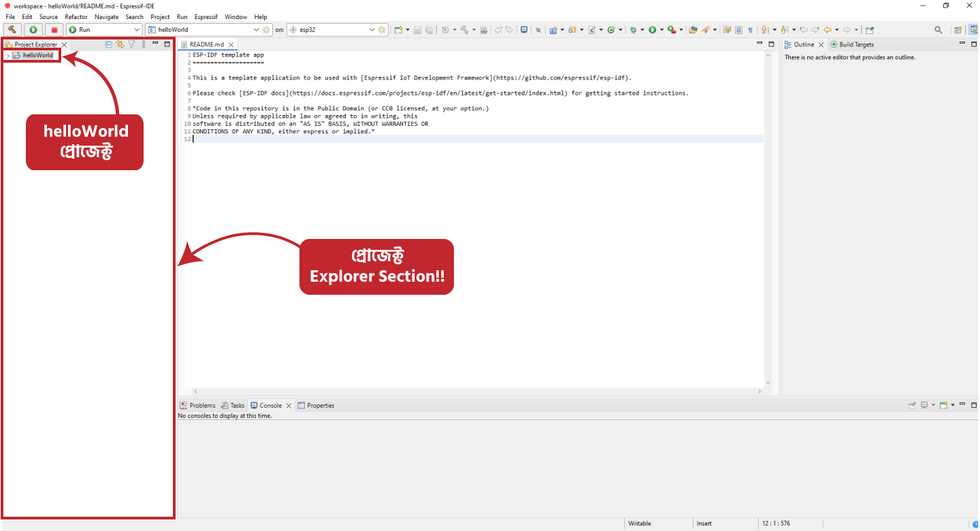Viewport: 980px width, 531px height.
Task: Open the File menu
Action: 10,16
